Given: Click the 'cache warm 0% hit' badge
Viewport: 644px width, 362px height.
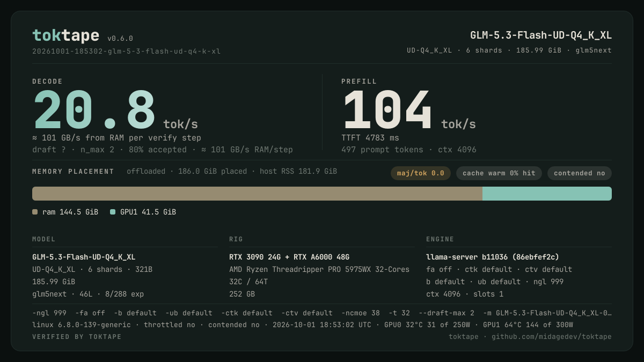Looking at the screenshot, I should click(499, 173).
